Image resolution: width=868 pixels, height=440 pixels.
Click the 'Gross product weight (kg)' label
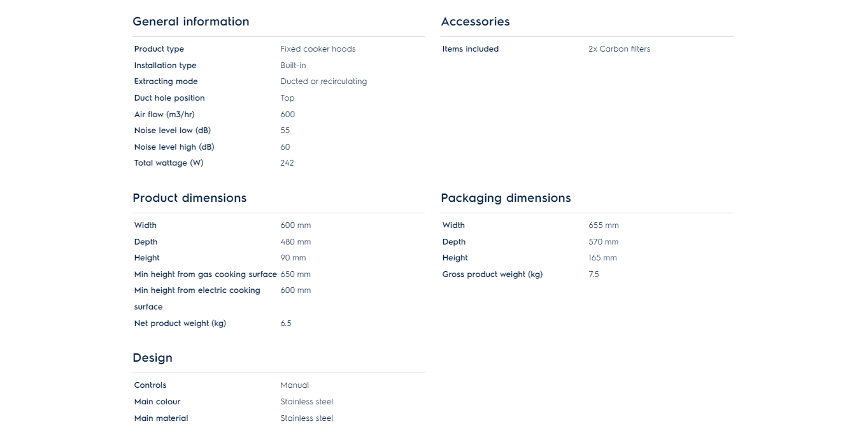click(x=492, y=274)
